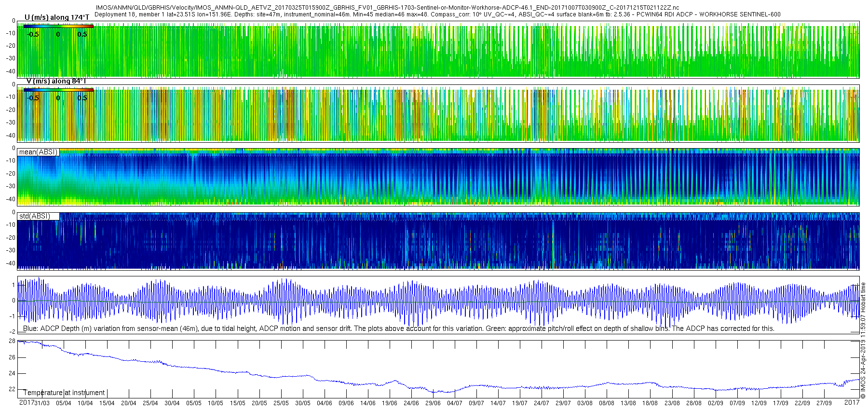Click the 'mean(ABSI)' panel label

pos(38,152)
